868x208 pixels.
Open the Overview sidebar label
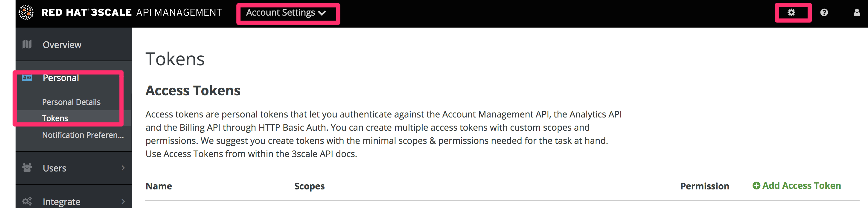click(x=62, y=45)
